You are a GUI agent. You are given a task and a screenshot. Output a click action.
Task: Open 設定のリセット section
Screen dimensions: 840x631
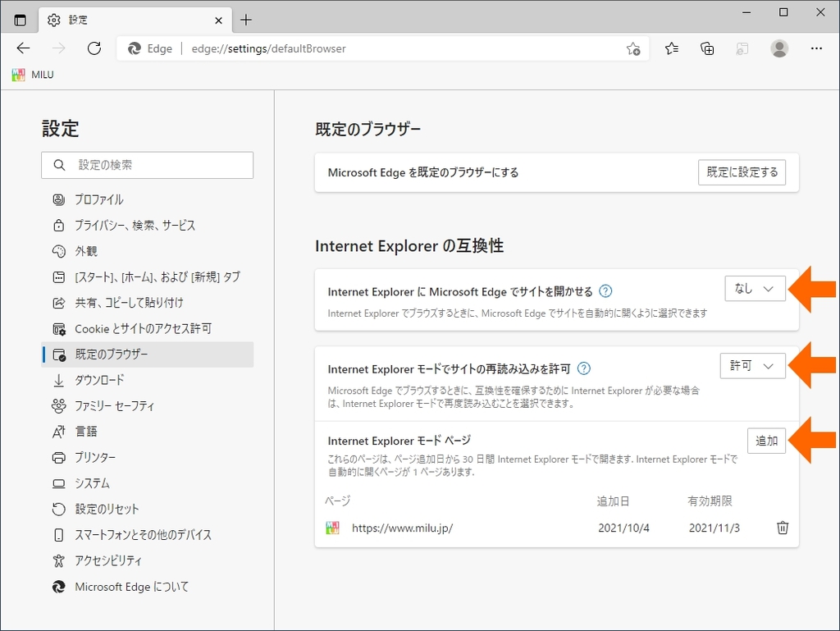(x=148, y=509)
